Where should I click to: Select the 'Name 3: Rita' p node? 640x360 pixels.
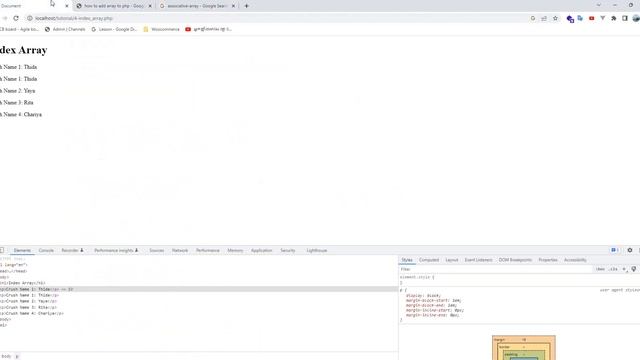click(29, 307)
